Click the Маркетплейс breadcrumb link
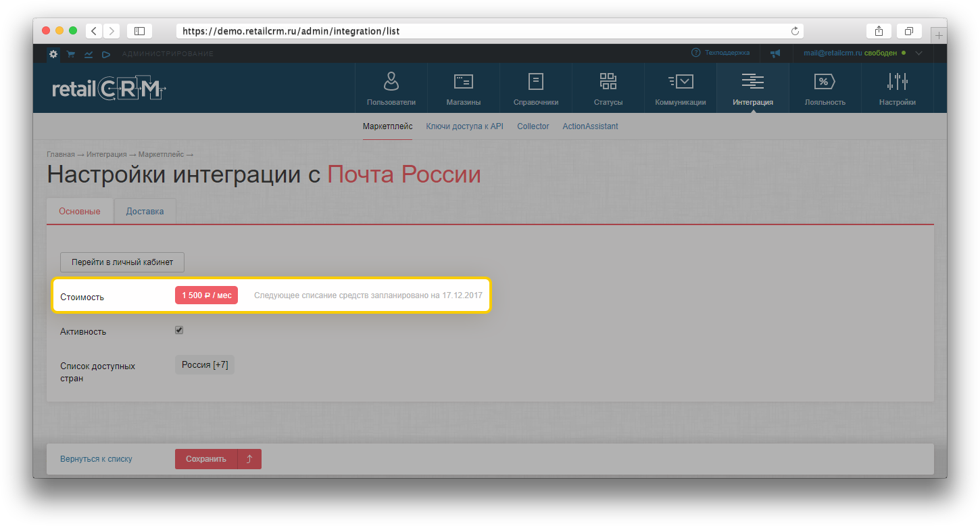Screen dimensions: 980x526 [x=161, y=155]
